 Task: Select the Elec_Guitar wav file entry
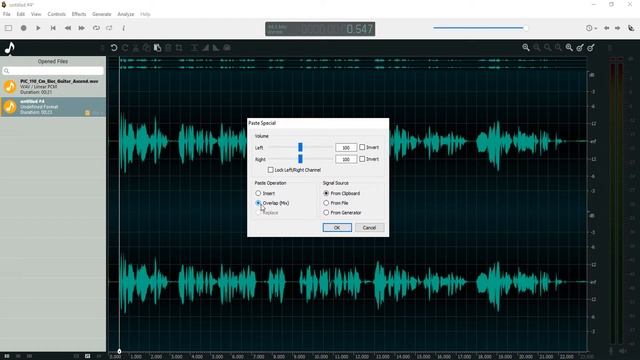pyautogui.click(x=53, y=87)
